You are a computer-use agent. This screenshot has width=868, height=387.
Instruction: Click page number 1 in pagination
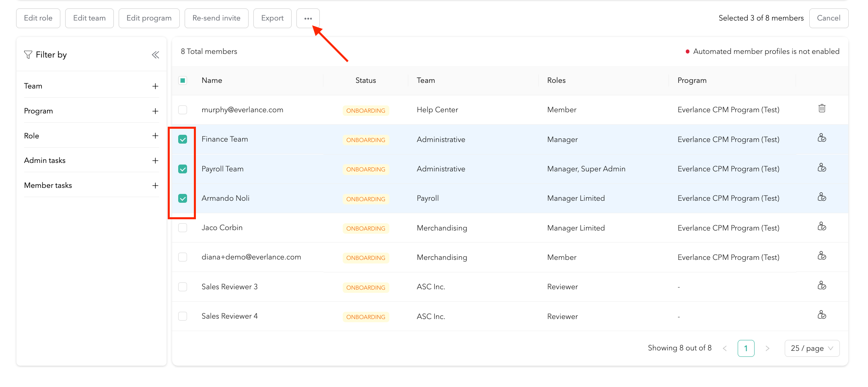tap(746, 348)
